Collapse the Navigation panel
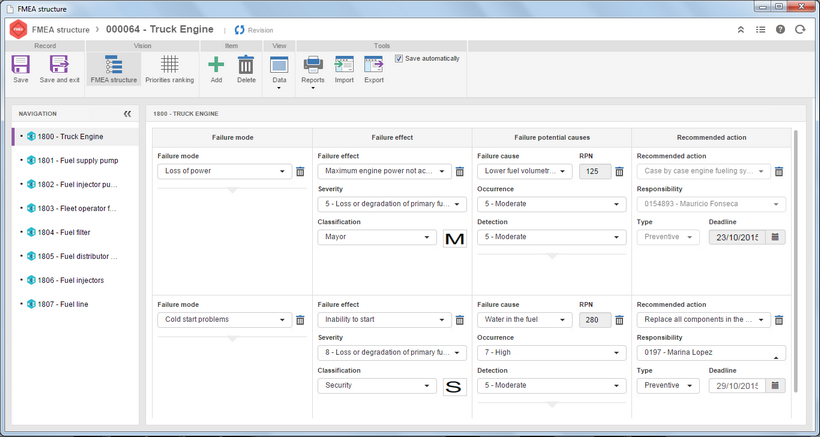Image resolution: width=820 pixels, height=437 pixels. pyautogui.click(x=127, y=113)
